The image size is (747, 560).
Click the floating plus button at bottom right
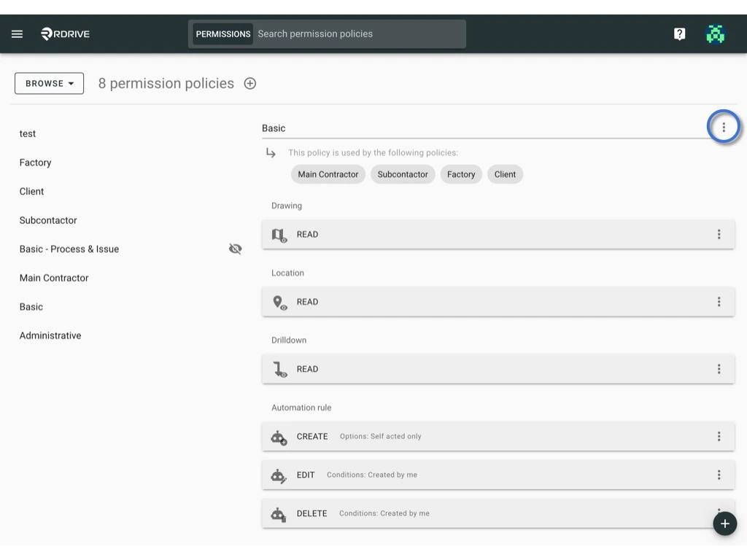point(724,524)
